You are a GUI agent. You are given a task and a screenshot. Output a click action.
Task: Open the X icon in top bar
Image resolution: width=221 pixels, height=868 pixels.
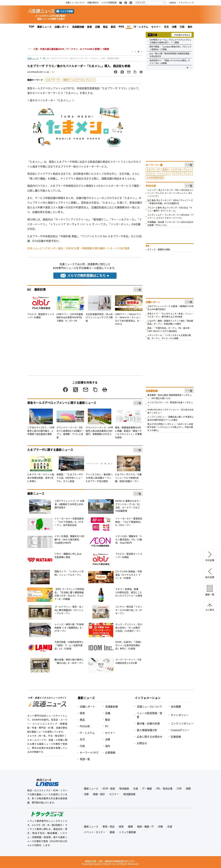(131, 3)
